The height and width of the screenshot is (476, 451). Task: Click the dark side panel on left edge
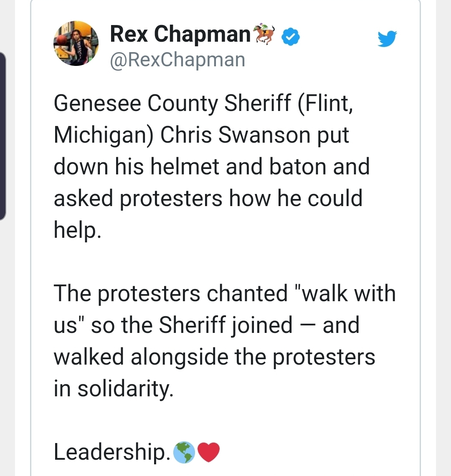3,136
